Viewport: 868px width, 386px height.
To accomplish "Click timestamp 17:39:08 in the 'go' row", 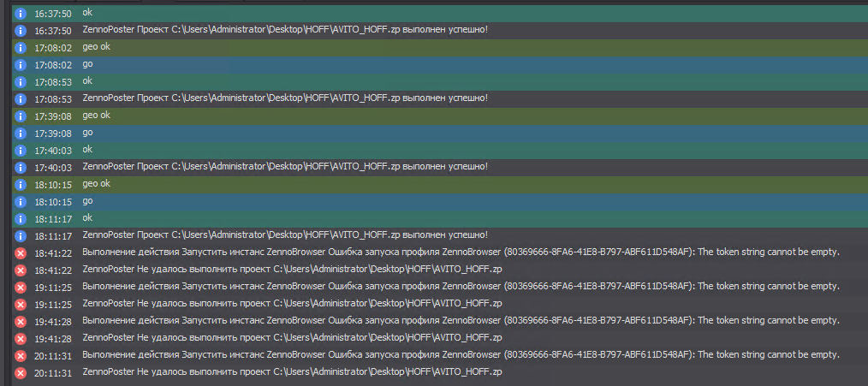I will (52, 134).
